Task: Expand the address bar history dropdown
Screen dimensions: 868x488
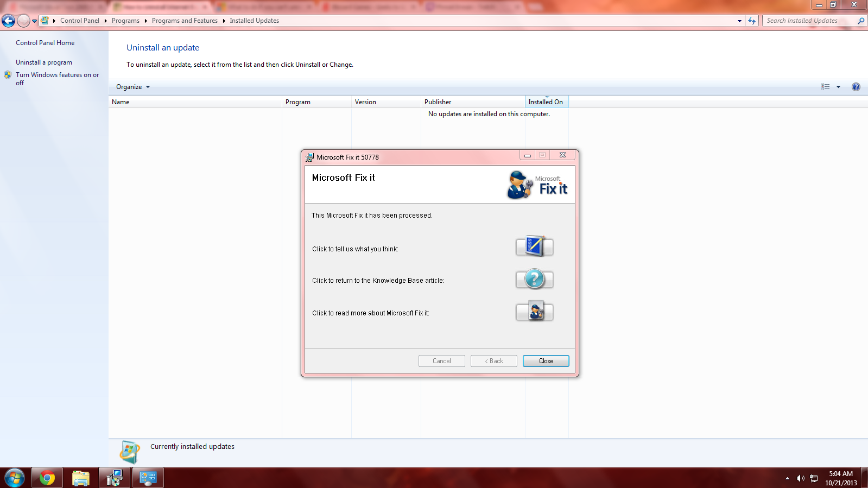Action: (x=739, y=21)
